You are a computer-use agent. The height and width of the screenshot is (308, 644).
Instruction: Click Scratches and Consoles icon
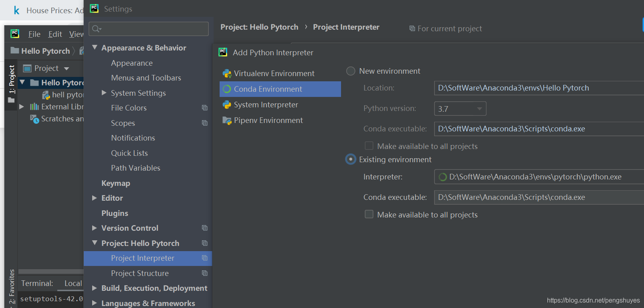34,119
